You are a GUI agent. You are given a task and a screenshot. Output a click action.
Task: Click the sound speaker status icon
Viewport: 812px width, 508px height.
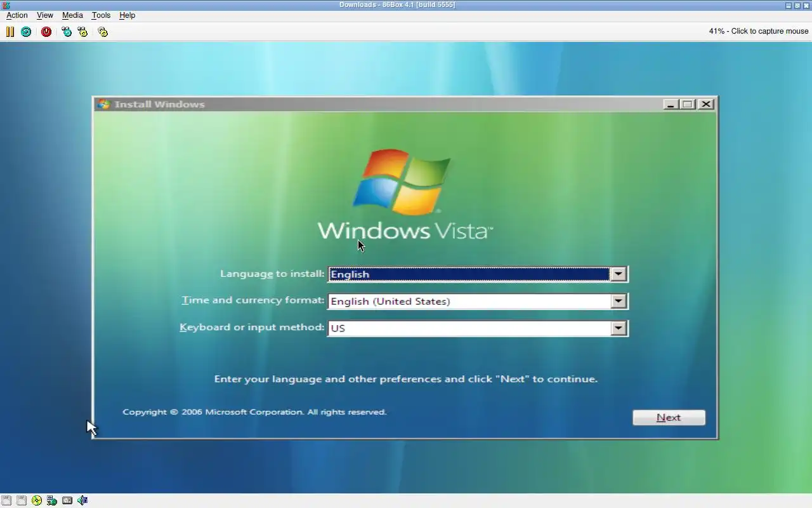[x=82, y=500]
